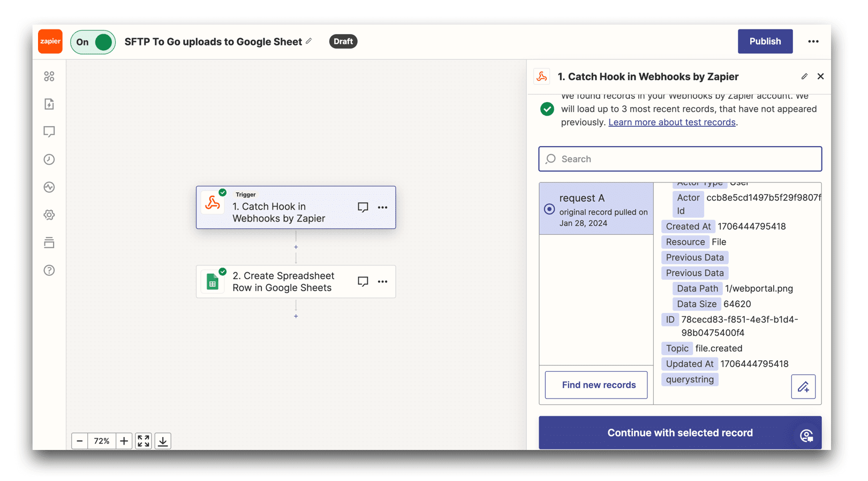Open the apps grid sidebar icon
The width and height of the screenshot is (868, 481).
(x=49, y=77)
